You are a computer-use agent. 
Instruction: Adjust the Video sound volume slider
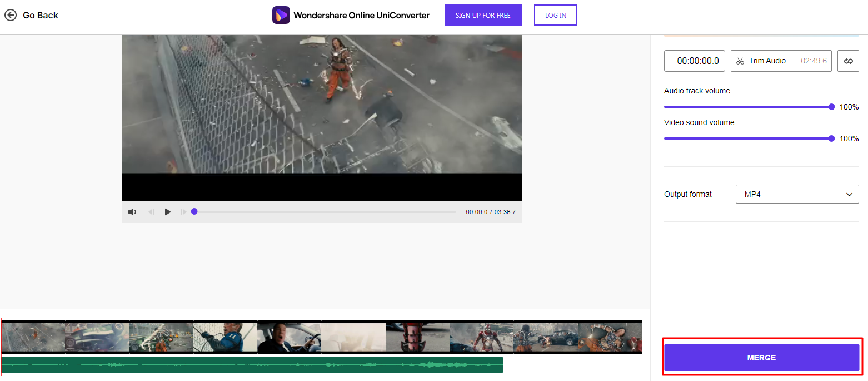(x=748, y=138)
